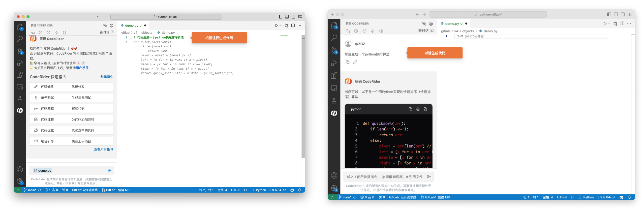The image size is (644, 214).
Task: Click send arrow in left window chat input
Action: pos(110,171)
